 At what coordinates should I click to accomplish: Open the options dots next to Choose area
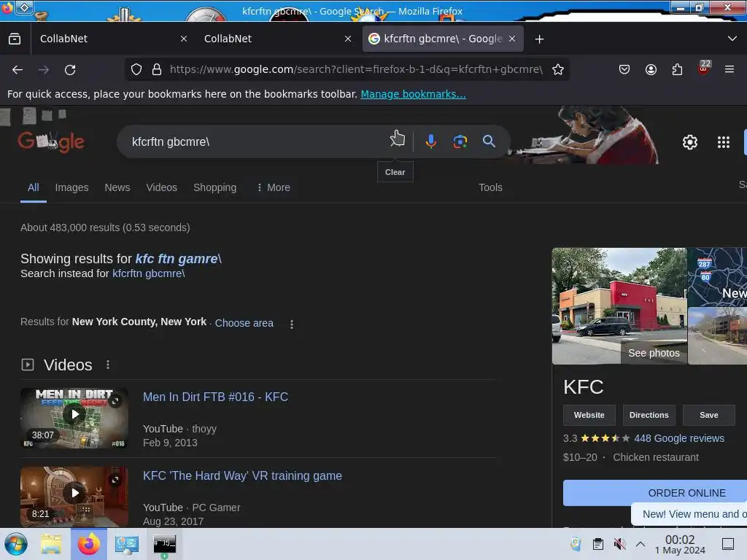coord(292,324)
